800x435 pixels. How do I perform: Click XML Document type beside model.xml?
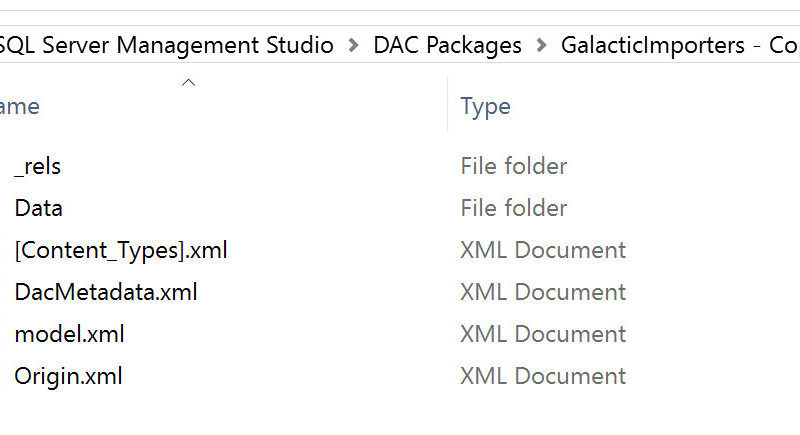tap(543, 334)
